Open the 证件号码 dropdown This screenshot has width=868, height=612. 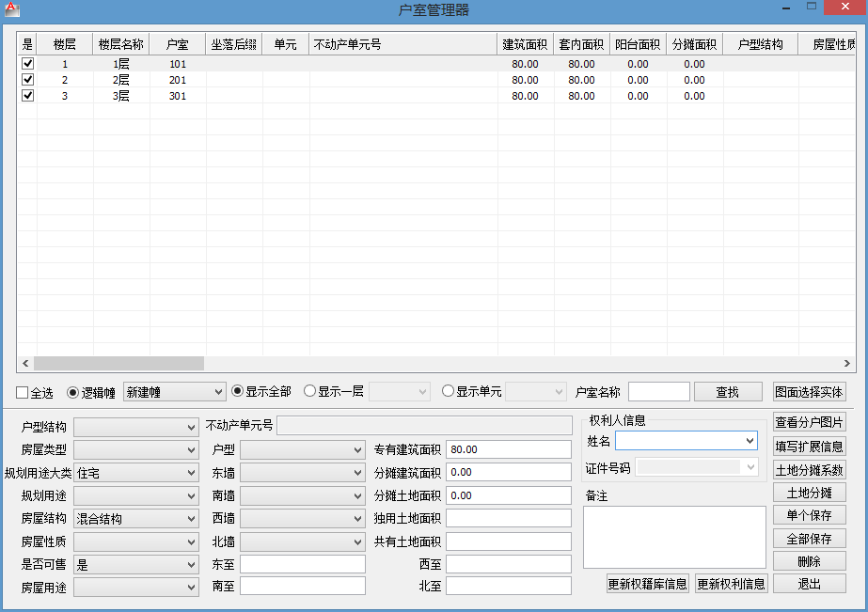pos(697,467)
